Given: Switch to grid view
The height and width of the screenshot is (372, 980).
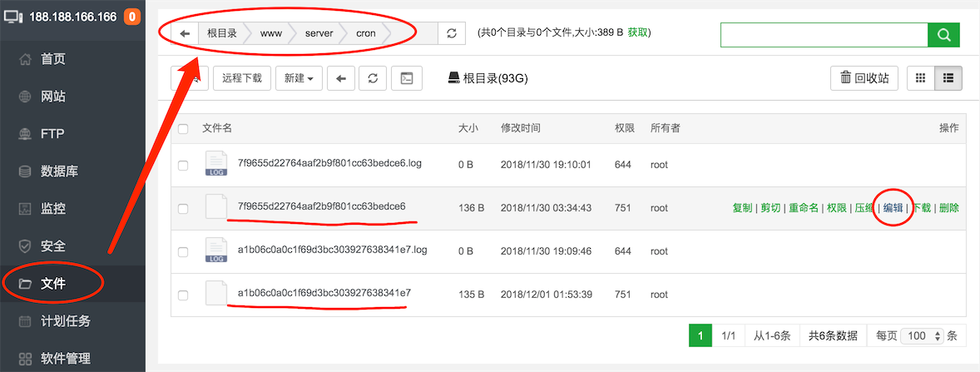Looking at the screenshot, I should [920, 78].
